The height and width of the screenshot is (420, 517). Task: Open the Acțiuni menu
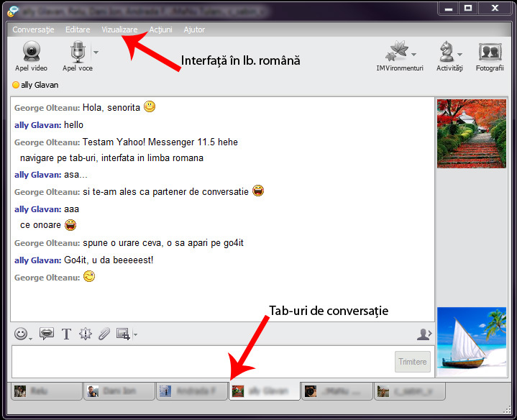pyautogui.click(x=160, y=29)
